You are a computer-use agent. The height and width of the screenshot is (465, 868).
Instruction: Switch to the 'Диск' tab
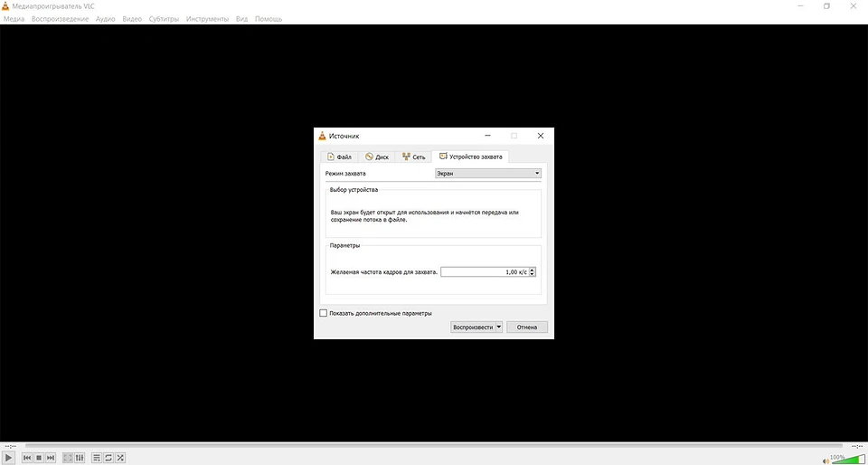[377, 157]
